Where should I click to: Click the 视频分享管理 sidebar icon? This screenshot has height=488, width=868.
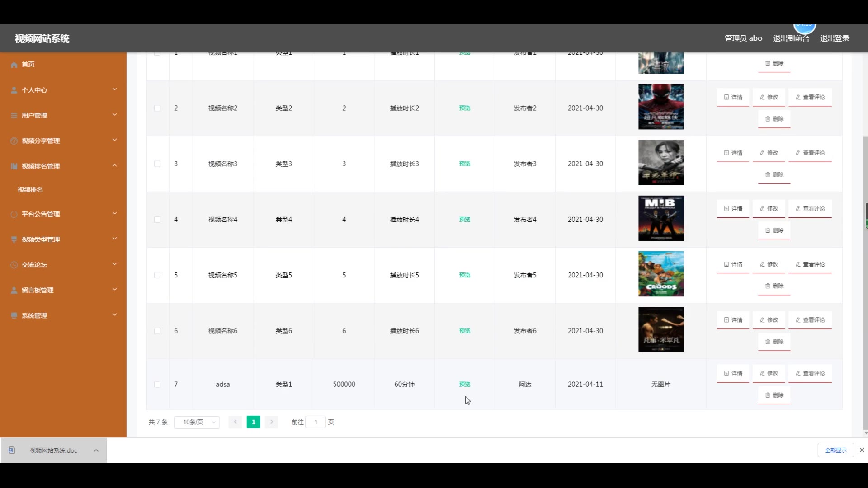pos(14,141)
